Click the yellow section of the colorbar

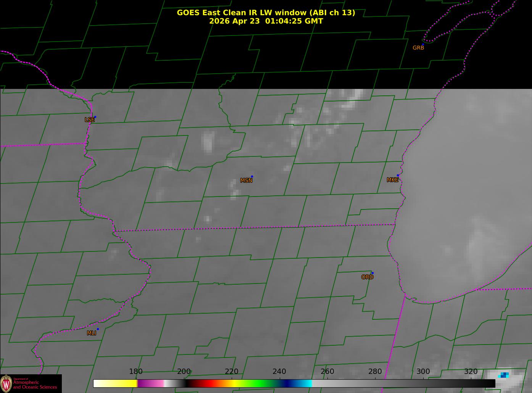(x=126, y=383)
